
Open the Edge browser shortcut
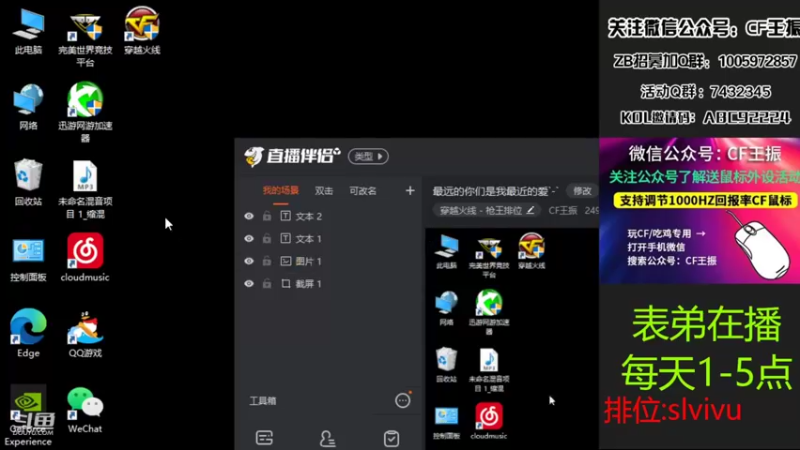pos(28,333)
